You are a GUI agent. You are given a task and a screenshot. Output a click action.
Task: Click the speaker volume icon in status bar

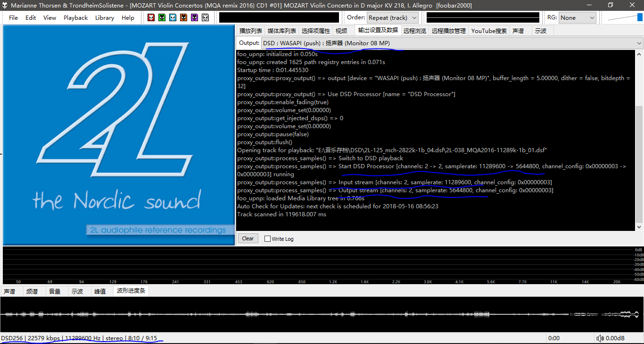tap(600, 338)
